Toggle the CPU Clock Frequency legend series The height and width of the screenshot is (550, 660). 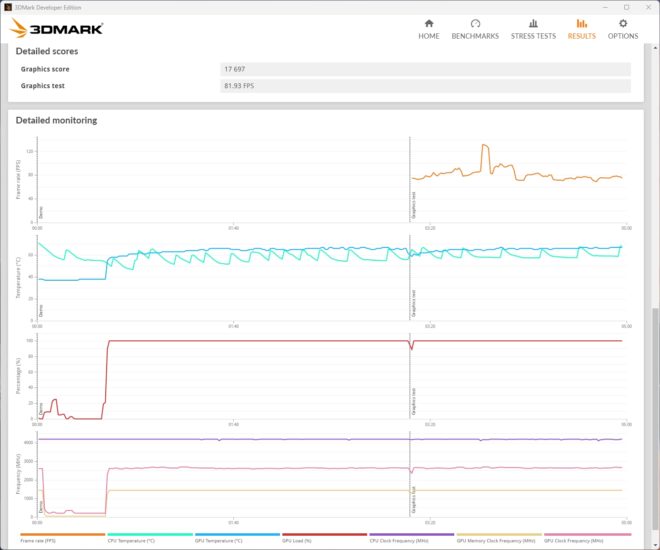coord(412,538)
